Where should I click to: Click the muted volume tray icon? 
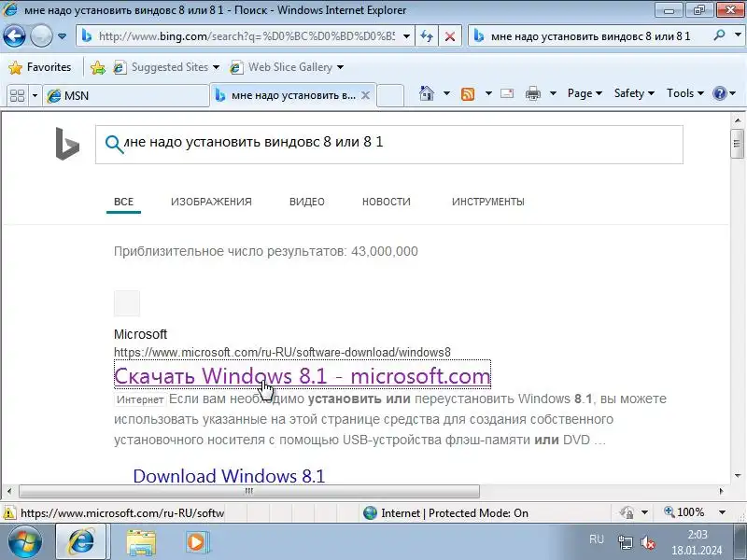point(648,542)
